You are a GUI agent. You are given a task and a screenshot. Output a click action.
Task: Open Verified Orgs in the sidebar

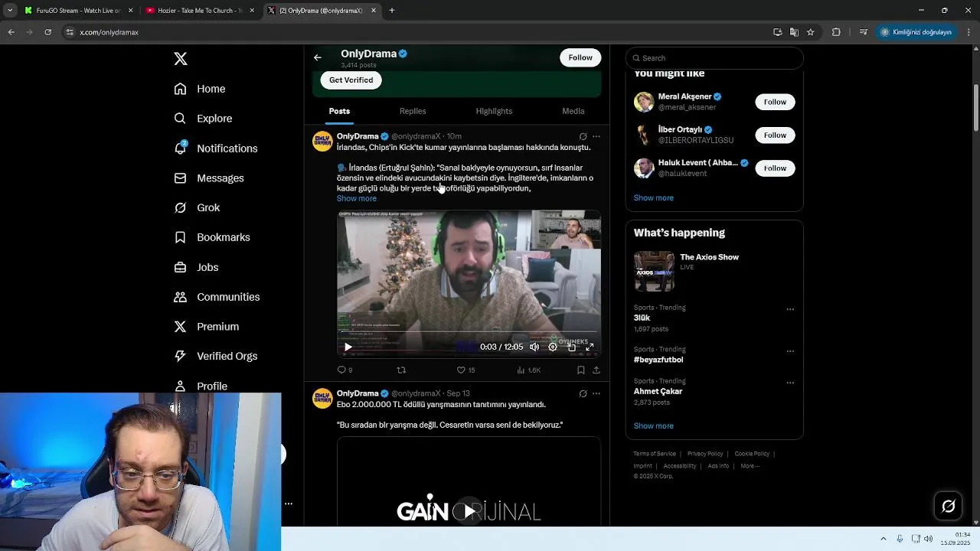coord(216,356)
